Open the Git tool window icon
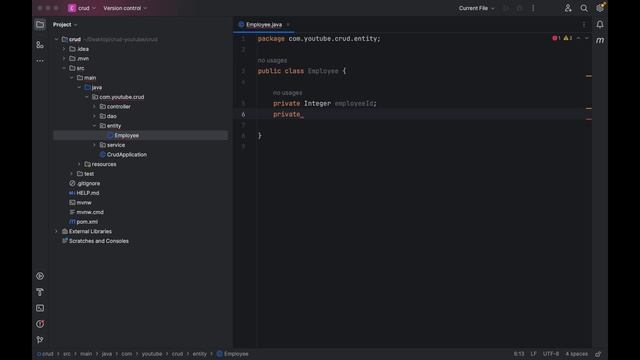 tap(40, 340)
